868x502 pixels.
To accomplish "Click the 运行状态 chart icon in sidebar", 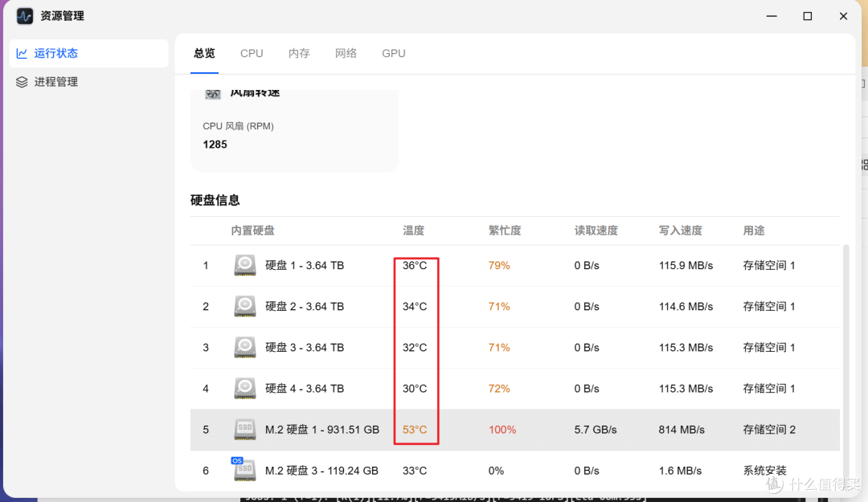I will [22, 53].
